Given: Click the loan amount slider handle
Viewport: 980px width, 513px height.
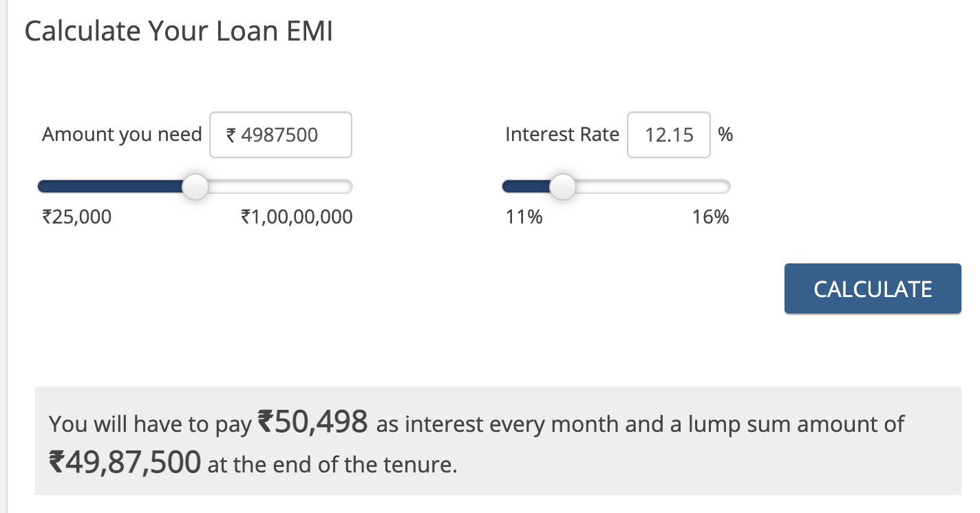Looking at the screenshot, I should tap(196, 186).
